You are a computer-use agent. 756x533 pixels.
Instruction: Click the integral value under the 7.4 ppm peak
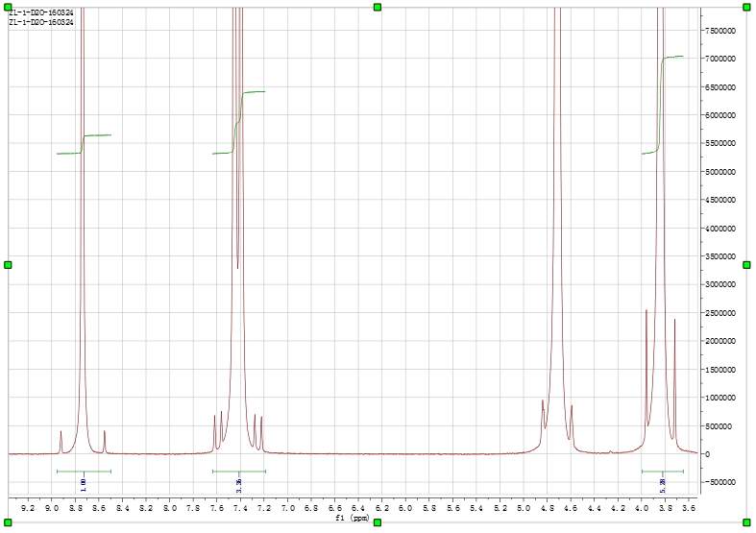[x=238, y=486]
